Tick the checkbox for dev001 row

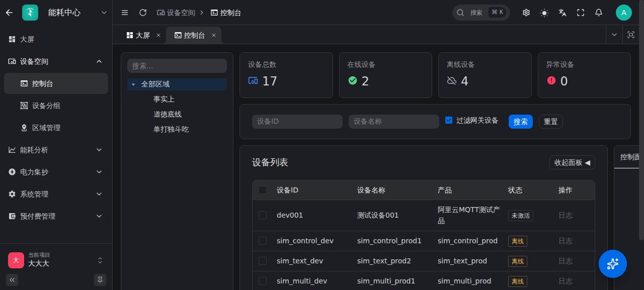(263, 215)
